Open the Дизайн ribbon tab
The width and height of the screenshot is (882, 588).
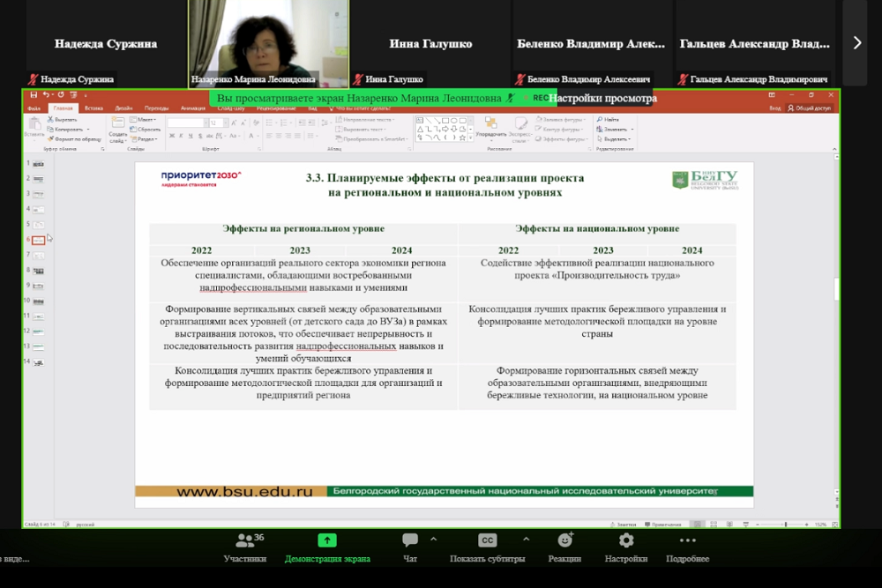[x=123, y=108]
